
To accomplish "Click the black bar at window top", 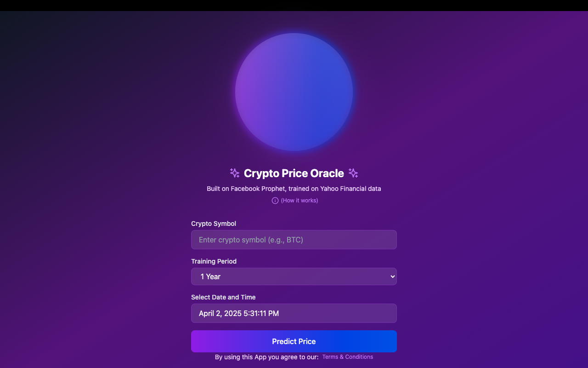I will (x=294, y=6).
